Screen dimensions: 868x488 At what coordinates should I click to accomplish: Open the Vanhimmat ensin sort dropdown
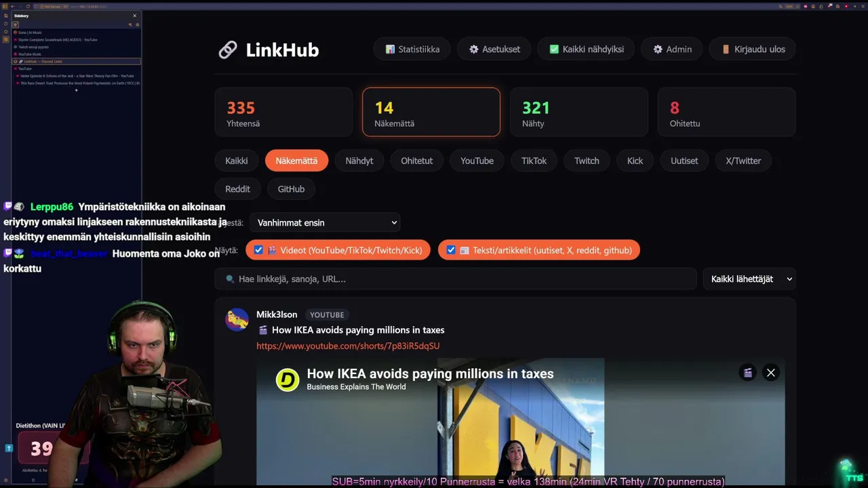click(x=325, y=222)
